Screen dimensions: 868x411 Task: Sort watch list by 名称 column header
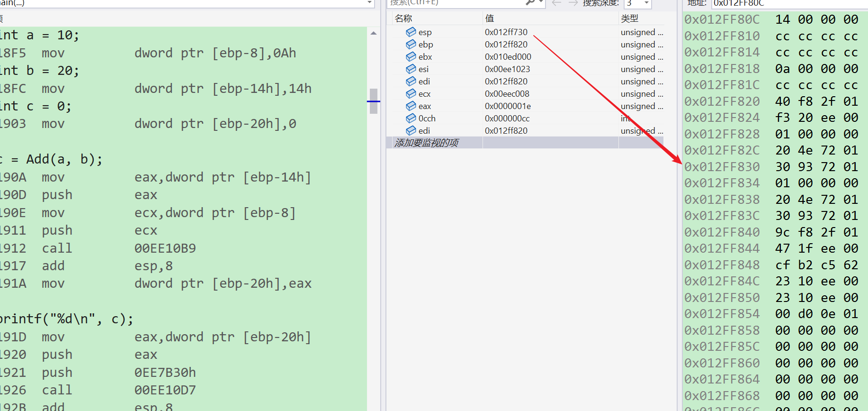tap(404, 18)
